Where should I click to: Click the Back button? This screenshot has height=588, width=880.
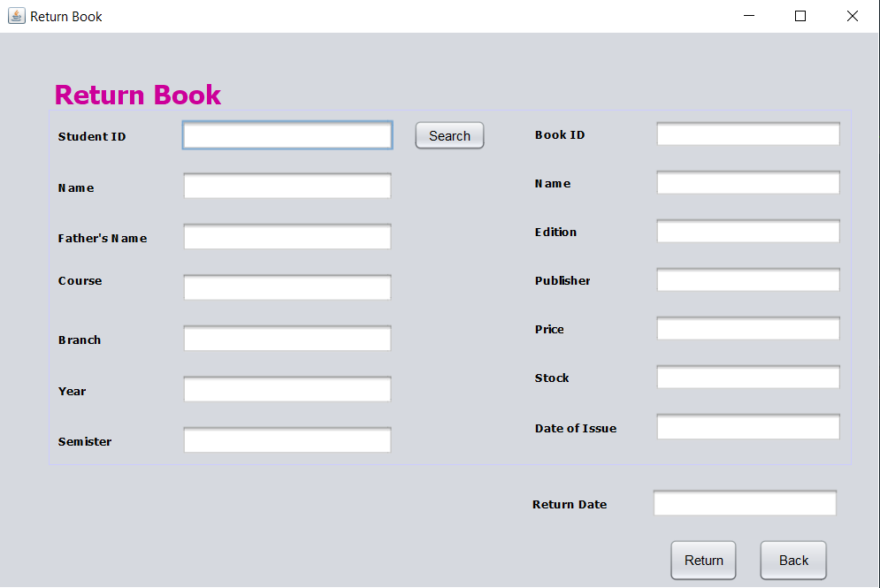(x=792, y=561)
